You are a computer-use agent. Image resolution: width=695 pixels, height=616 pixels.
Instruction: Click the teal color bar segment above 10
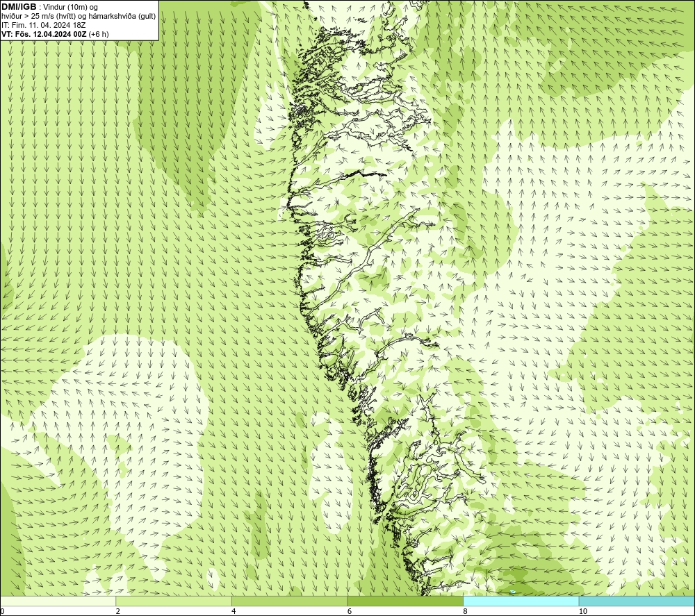point(637,601)
